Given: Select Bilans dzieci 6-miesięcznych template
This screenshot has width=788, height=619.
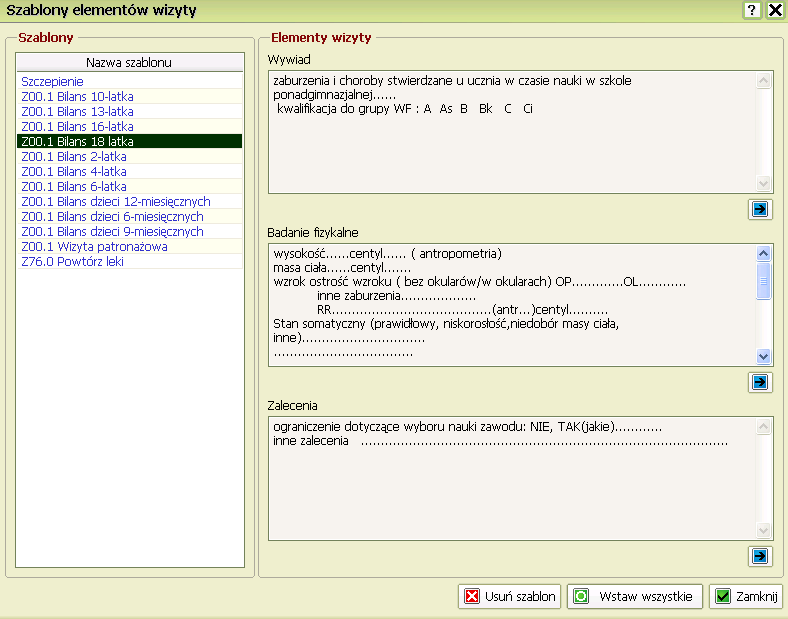Looking at the screenshot, I should [130, 217].
